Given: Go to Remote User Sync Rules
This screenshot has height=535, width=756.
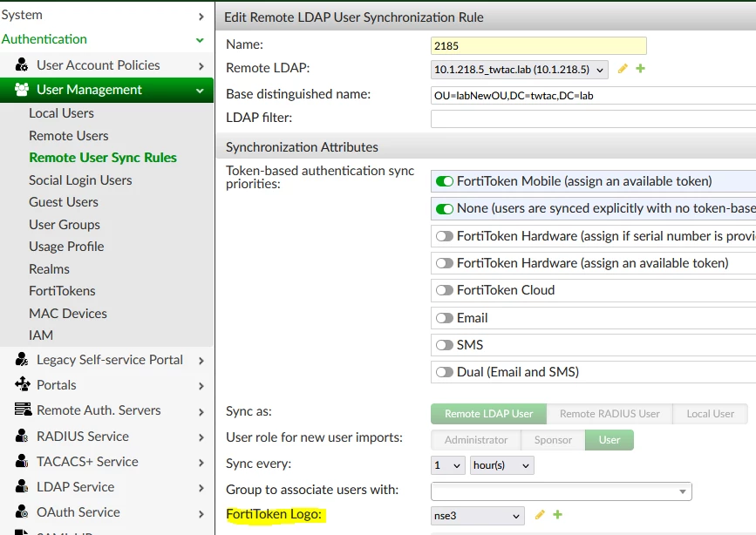Looking at the screenshot, I should (103, 158).
